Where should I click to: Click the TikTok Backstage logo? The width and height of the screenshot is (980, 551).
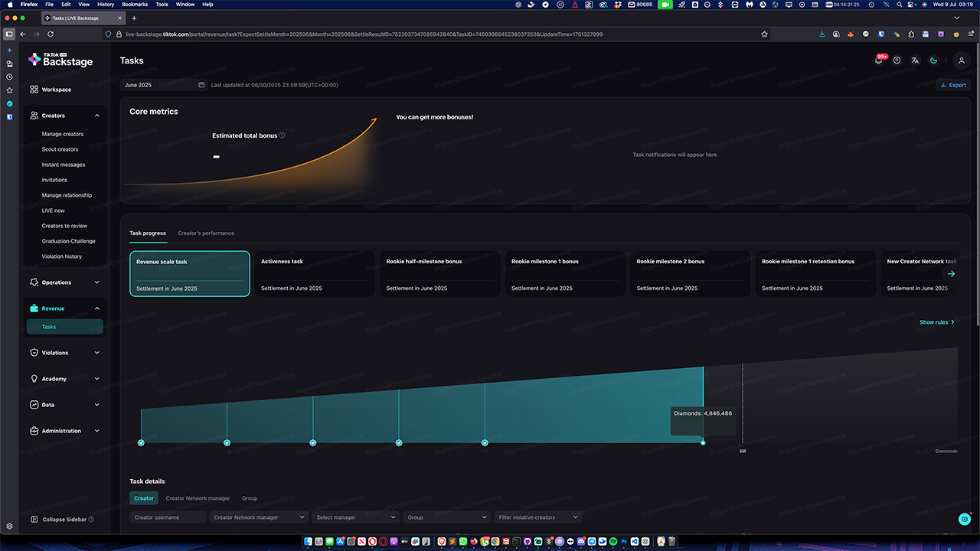(x=60, y=60)
